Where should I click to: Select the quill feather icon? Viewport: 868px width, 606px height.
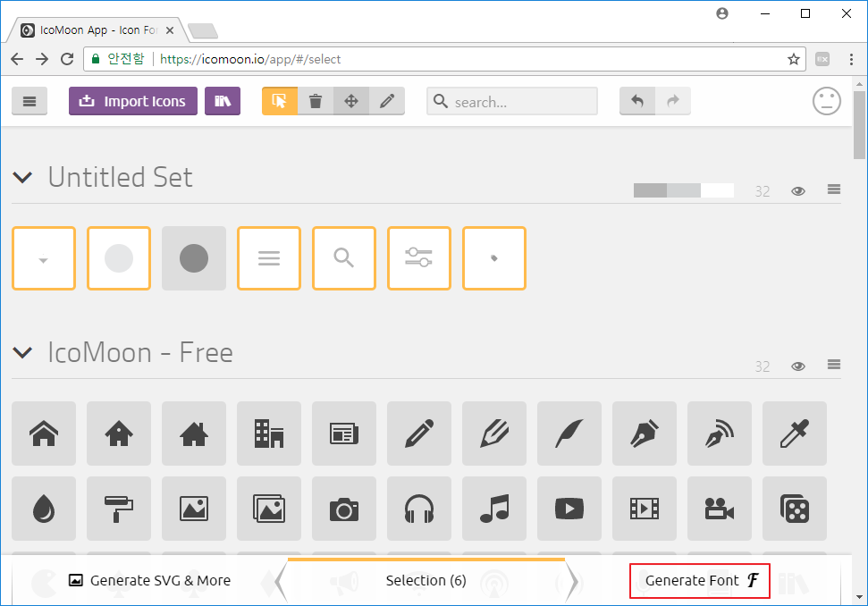click(569, 433)
